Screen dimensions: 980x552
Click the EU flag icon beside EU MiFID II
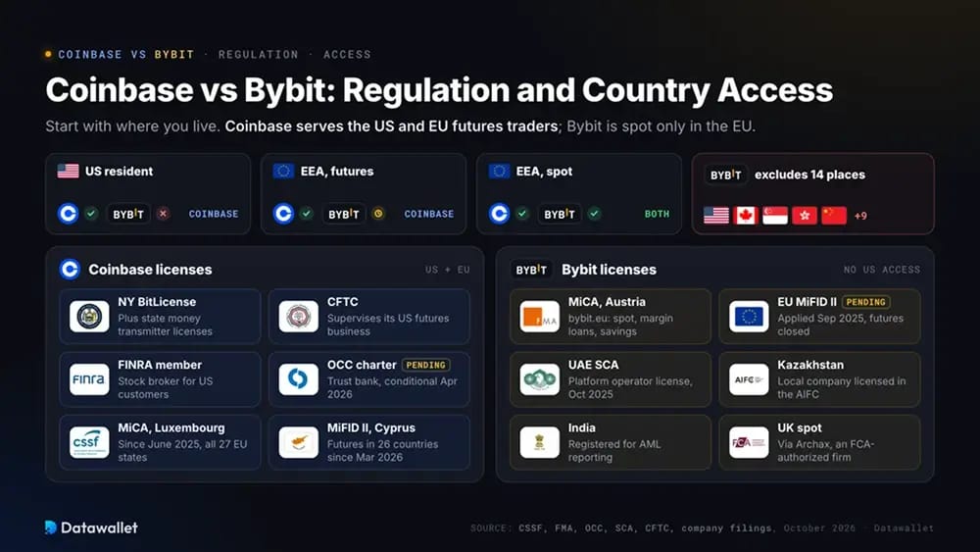tap(749, 317)
